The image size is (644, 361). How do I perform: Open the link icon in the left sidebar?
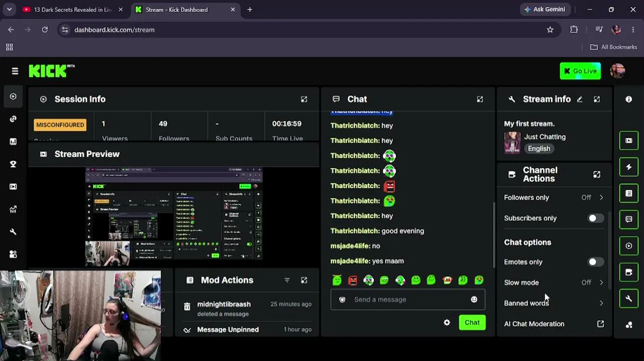click(x=13, y=119)
